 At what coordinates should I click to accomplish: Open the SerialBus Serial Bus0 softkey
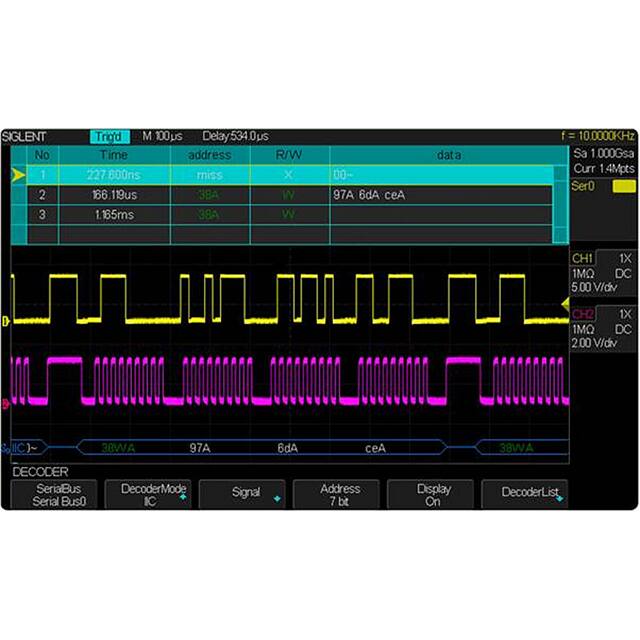54,494
